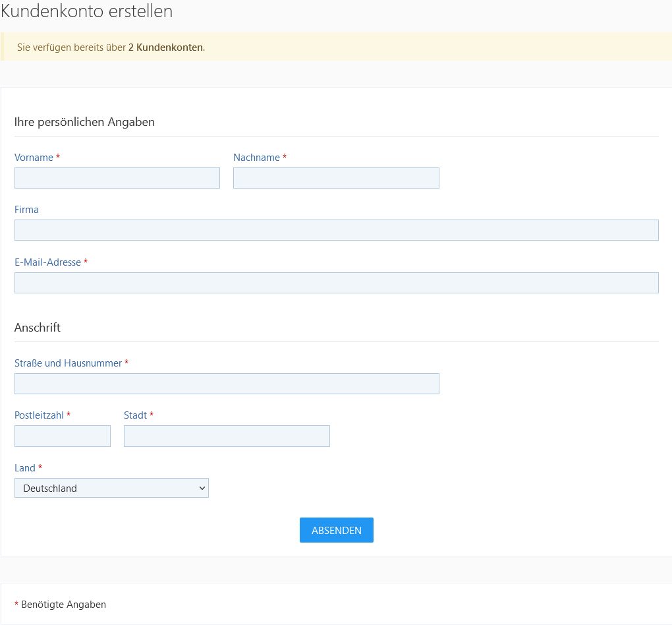Screen dimensions: 672x625
Task: Click the Straße und Hausnummer field
Action: 227,384
